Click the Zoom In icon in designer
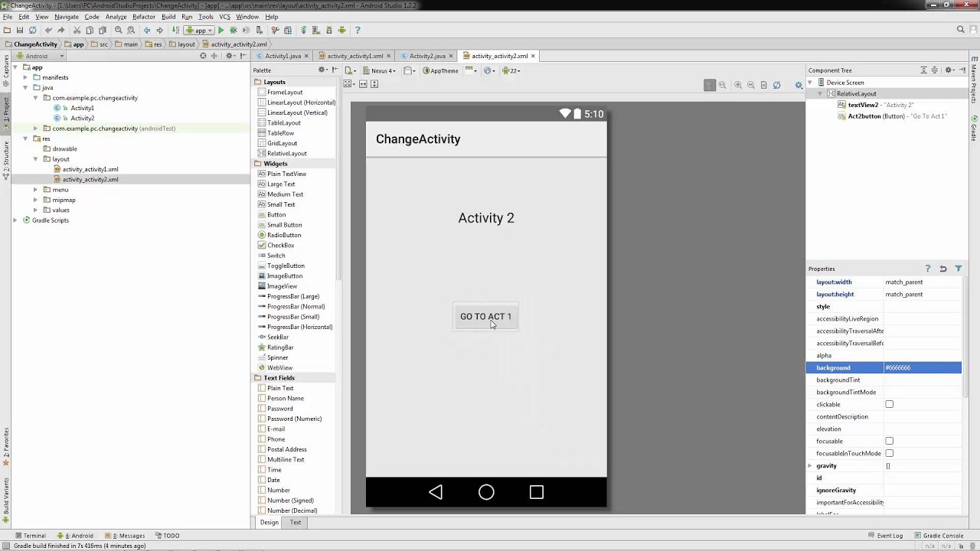This screenshot has width=980, height=551. pyautogui.click(x=738, y=85)
